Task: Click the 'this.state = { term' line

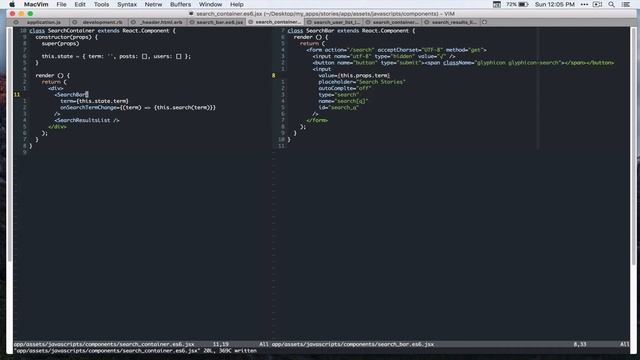Action: pyautogui.click(x=116, y=56)
